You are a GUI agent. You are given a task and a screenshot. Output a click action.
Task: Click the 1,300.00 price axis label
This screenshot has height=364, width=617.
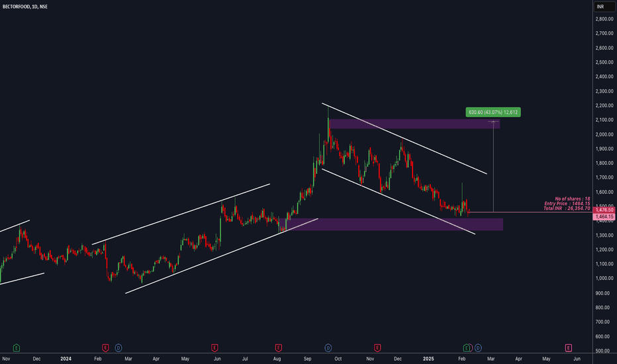[x=604, y=236]
